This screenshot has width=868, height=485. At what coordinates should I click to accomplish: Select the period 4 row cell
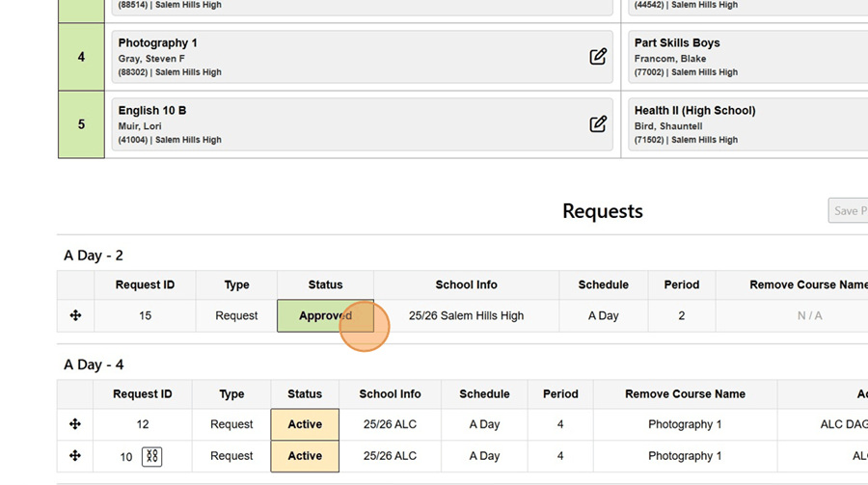coord(81,57)
